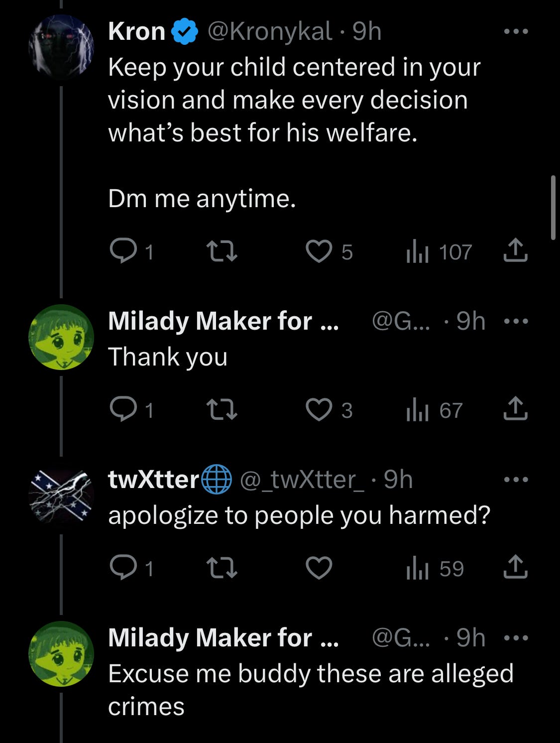Screen dimensions: 560x743
Task: Open the three-dot menu on the "alleged crimes" reply
Action: pos(516,638)
